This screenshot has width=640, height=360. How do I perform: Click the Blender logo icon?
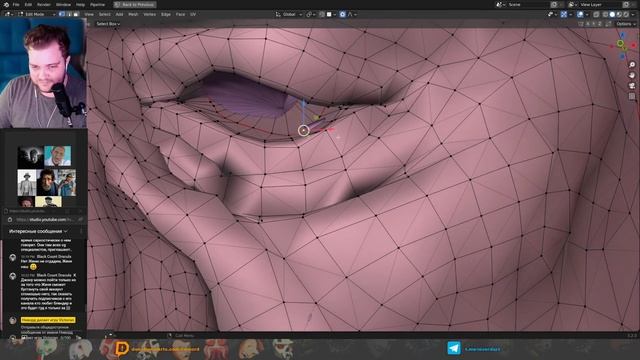(x=6, y=4)
